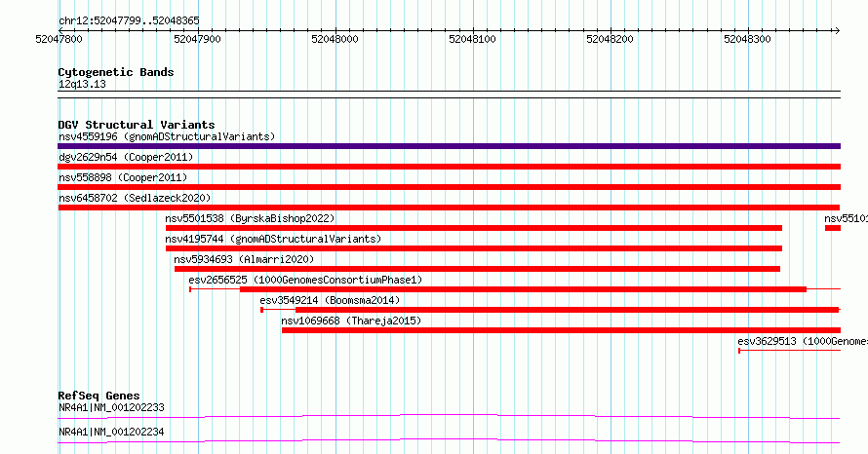Click the nsv4559196 (gnomADStructuralVariants) label

point(167,136)
